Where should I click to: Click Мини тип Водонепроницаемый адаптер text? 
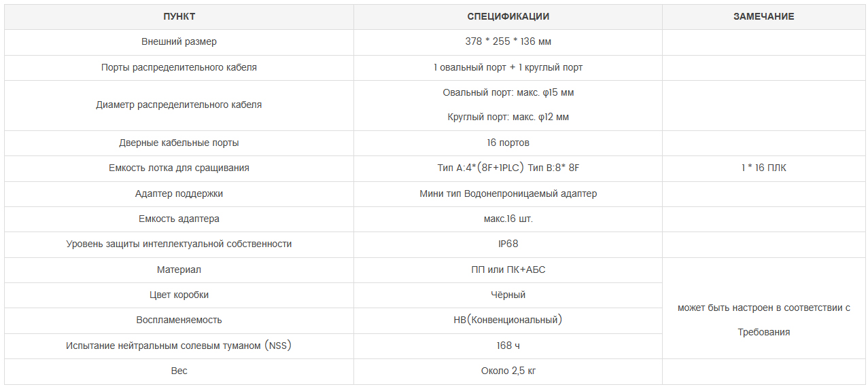pyautogui.click(x=508, y=193)
